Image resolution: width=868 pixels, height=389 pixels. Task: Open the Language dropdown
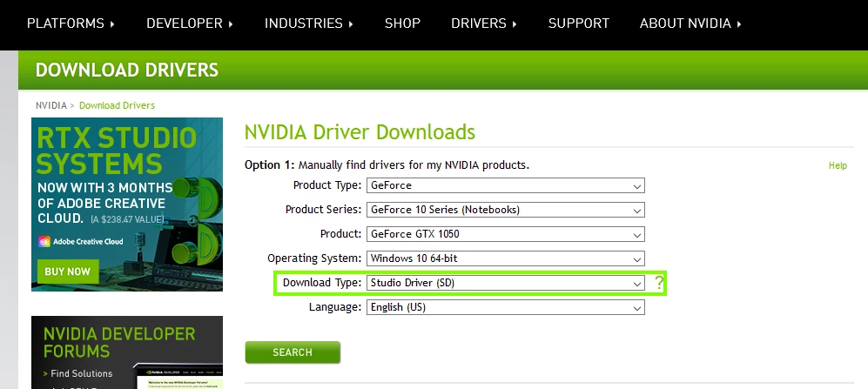[506, 307]
